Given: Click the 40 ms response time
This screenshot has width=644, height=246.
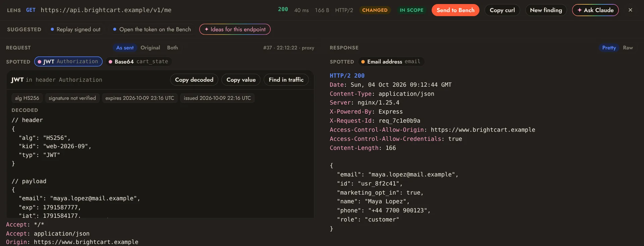Looking at the screenshot, I should 302,10.
